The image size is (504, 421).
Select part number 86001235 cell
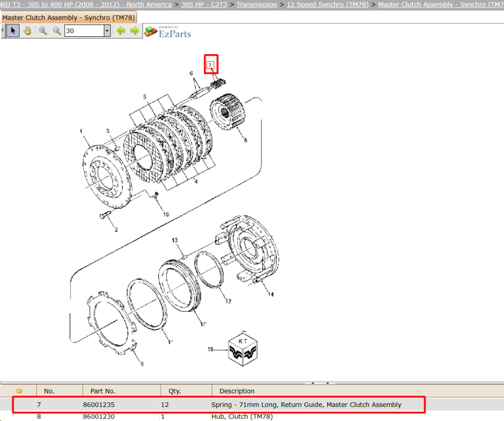pos(99,404)
